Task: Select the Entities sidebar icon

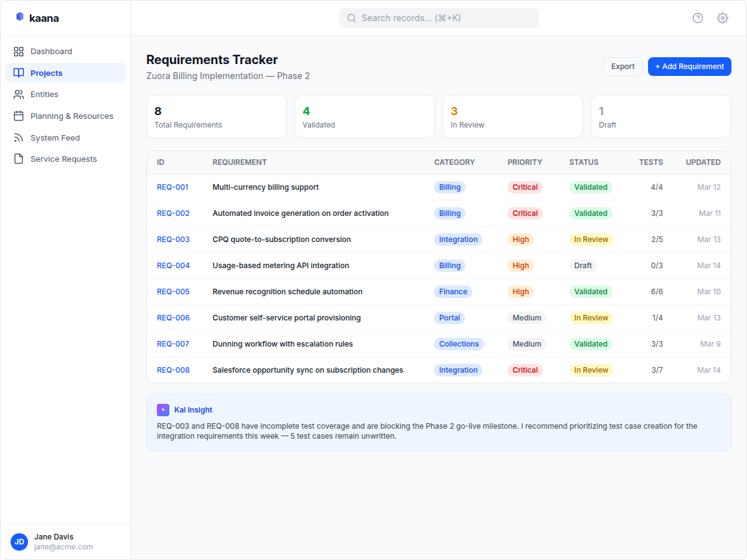Action: (x=19, y=94)
